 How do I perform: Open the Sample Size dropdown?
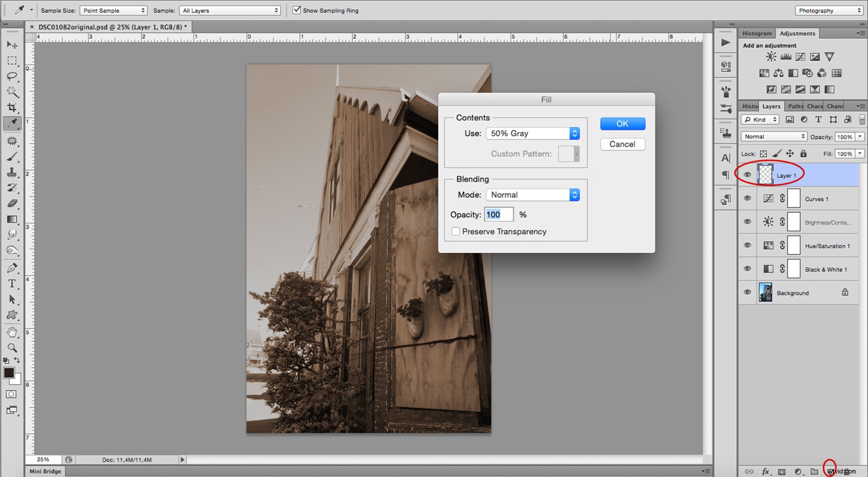[x=113, y=10]
